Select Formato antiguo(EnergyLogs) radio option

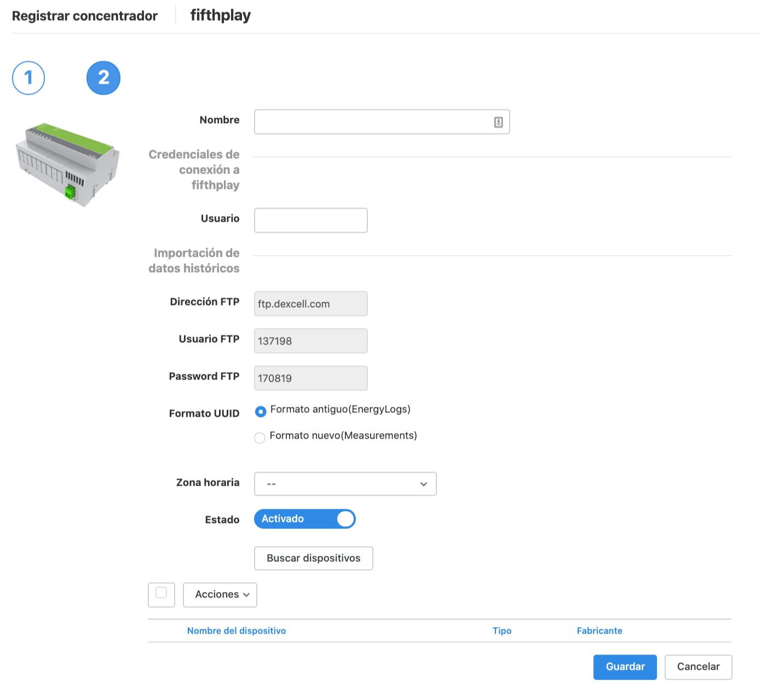coord(261,411)
